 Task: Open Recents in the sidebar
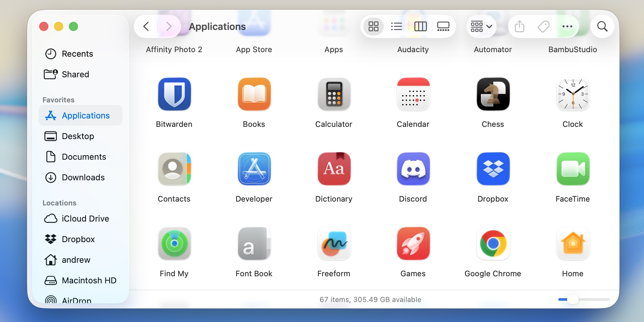pos(80,54)
